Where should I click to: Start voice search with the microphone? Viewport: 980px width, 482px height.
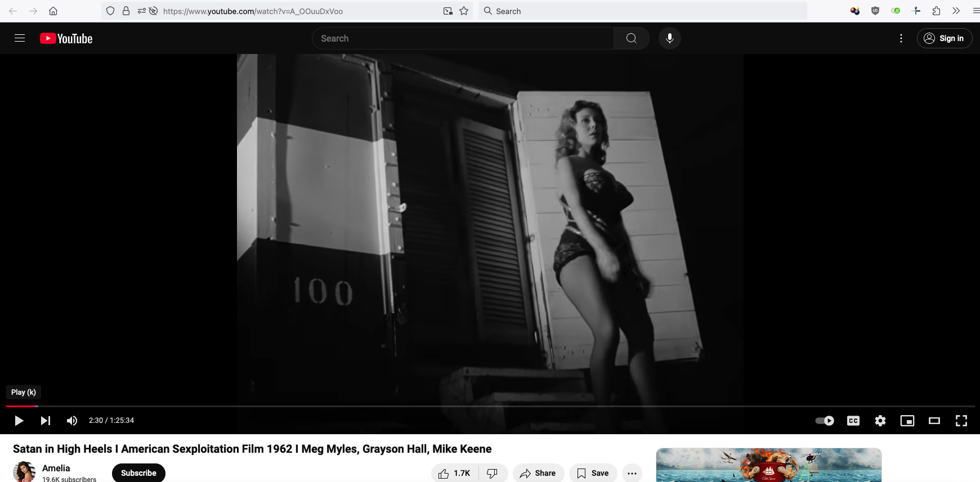670,38
